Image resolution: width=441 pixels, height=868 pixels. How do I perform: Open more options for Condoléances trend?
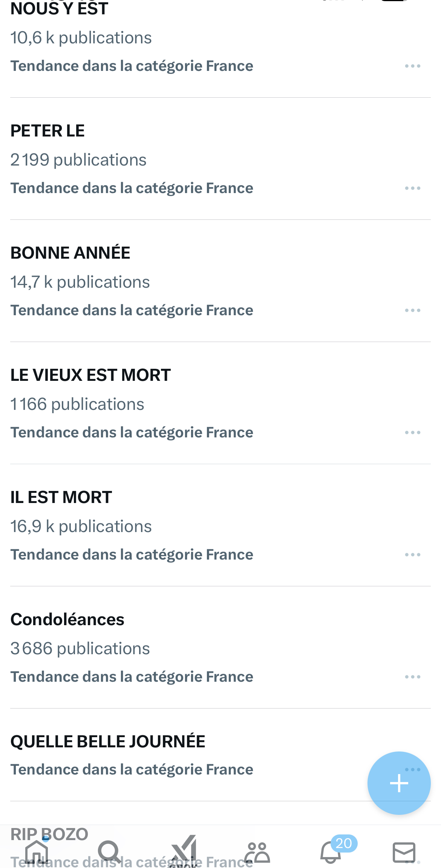tap(412, 677)
